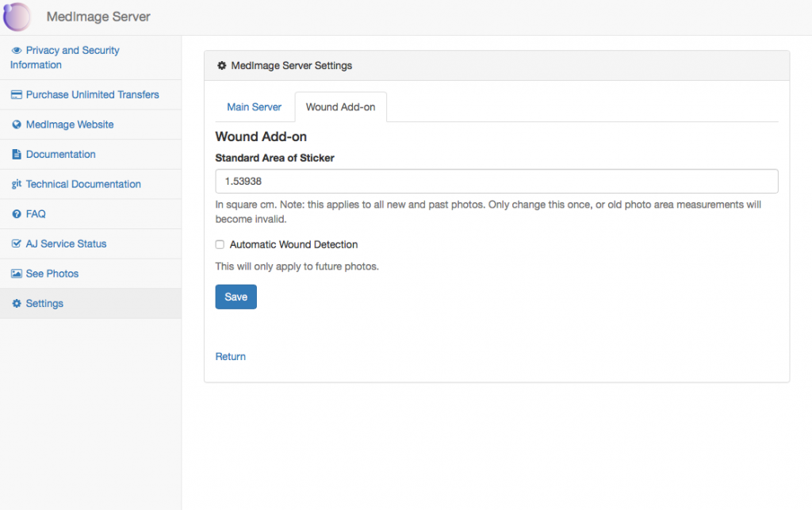Screen dimensions: 812x510
Task: Click the Save button
Action: [x=236, y=296]
